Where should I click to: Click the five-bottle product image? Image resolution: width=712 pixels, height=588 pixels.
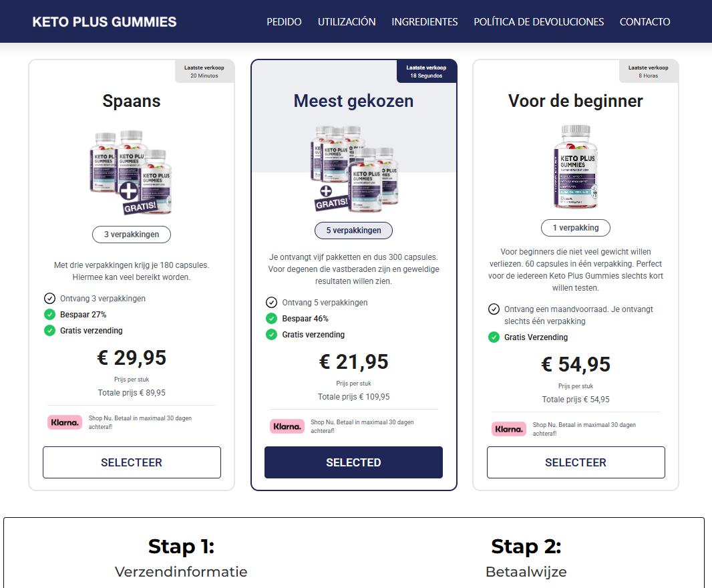[353, 167]
